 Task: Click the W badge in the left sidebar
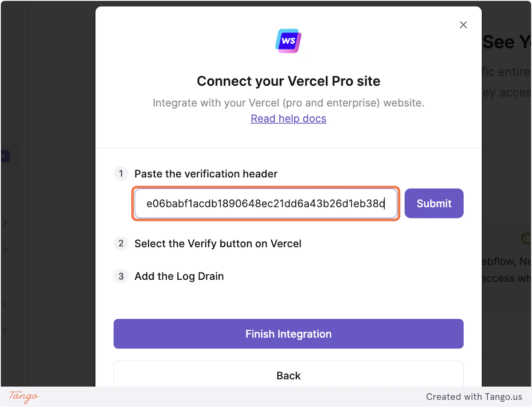point(4,156)
